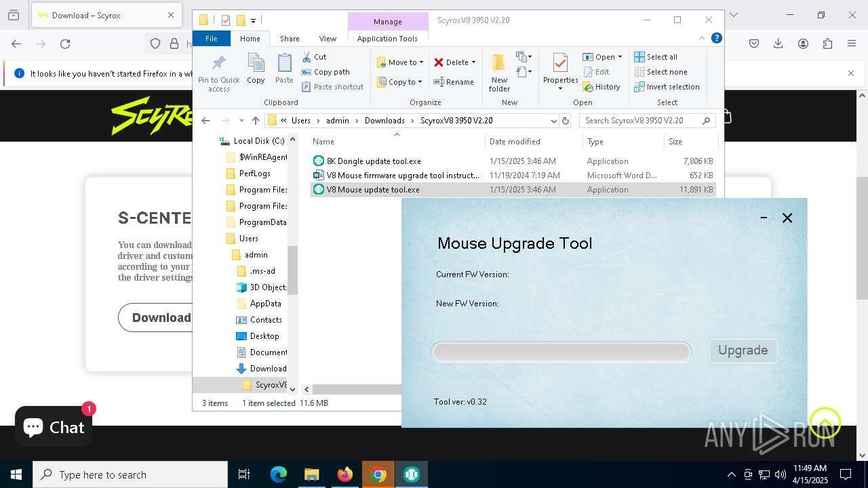Collapse the Explorer ribbon chevron
The height and width of the screenshot is (488, 868).
click(x=702, y=39)
